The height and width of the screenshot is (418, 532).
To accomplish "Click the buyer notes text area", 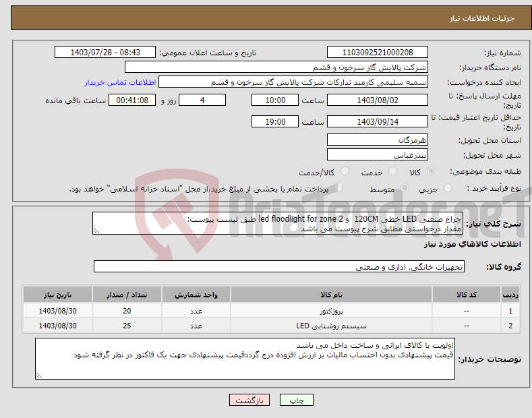I will (245, 359).
